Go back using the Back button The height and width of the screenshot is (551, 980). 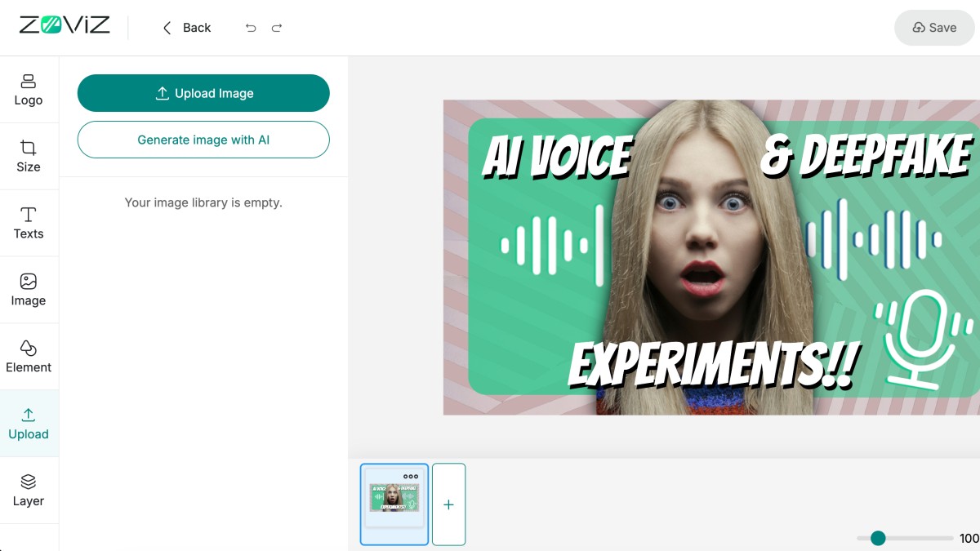click(x=187, y=28)
